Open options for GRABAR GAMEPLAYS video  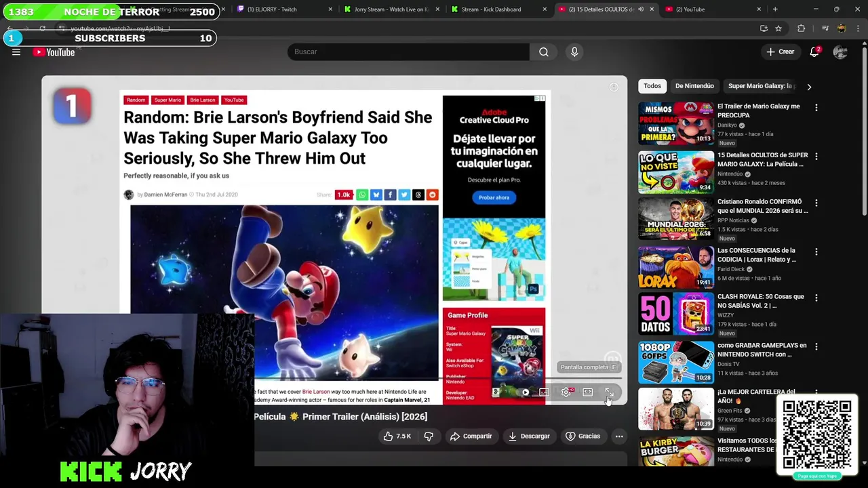[816, 347]
